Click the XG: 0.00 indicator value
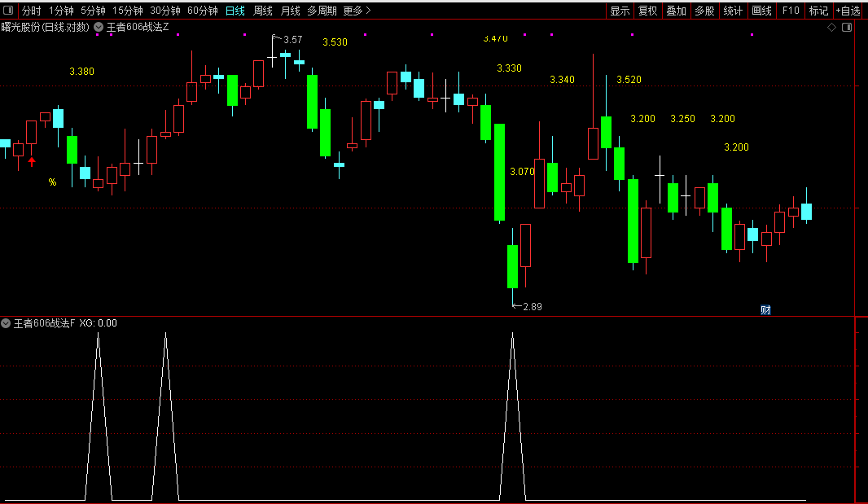 click(98, 323)
